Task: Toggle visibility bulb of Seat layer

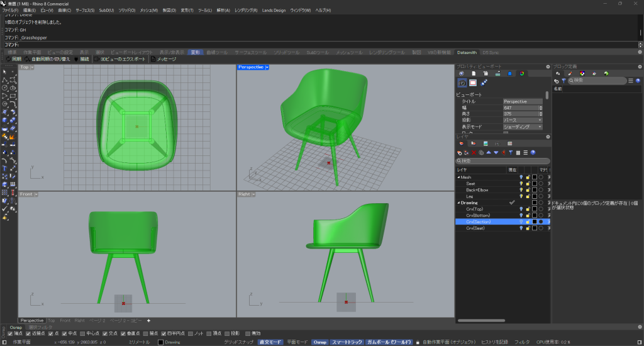Action: 521,184
